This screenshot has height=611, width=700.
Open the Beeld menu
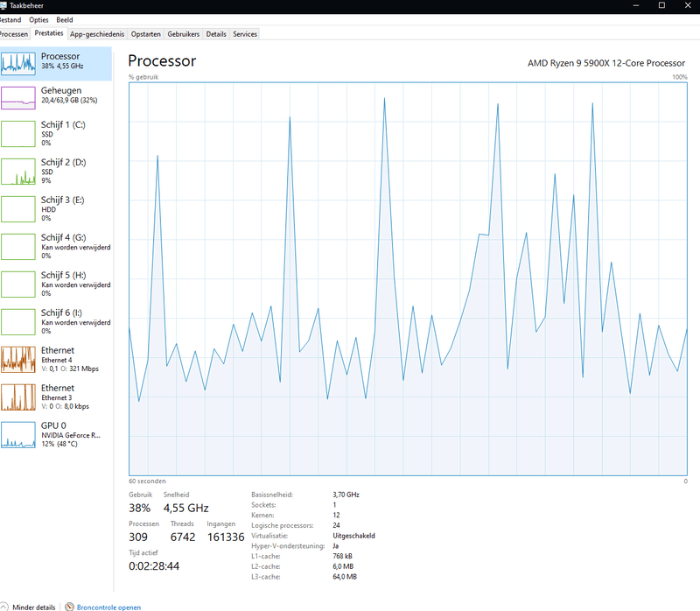[x=64, y=19]
